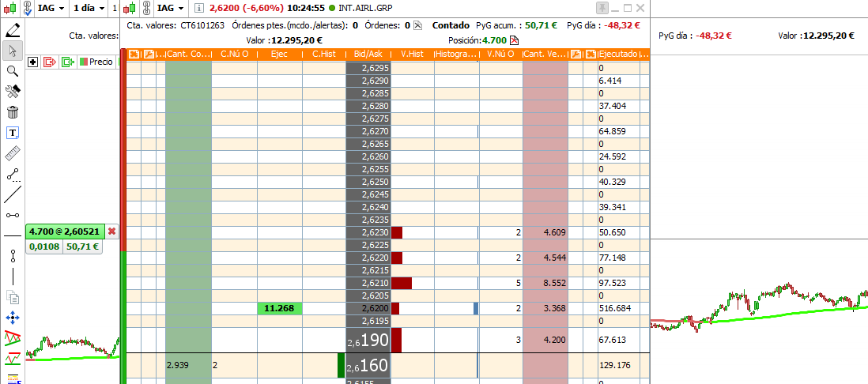Click the green buy order arrow icon
The height and width of the screenshot is (384, 868).
pyautogui.click(x=68, y=62)
